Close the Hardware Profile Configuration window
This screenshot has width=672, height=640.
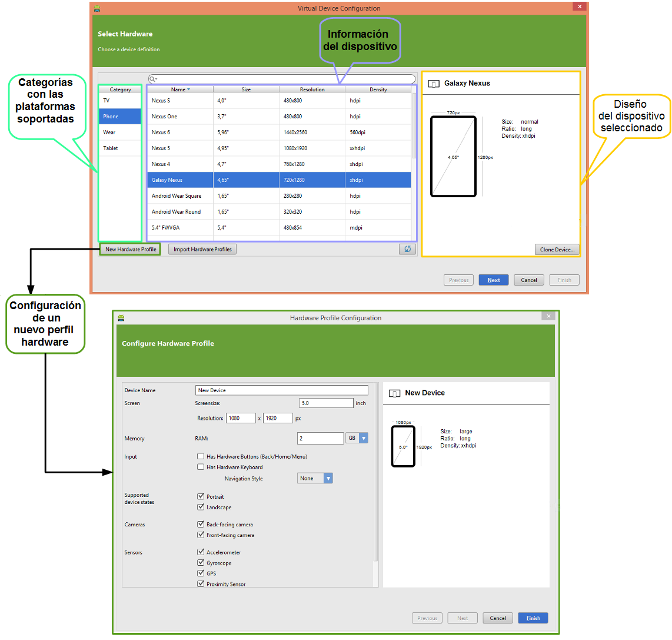click(548, 316)
